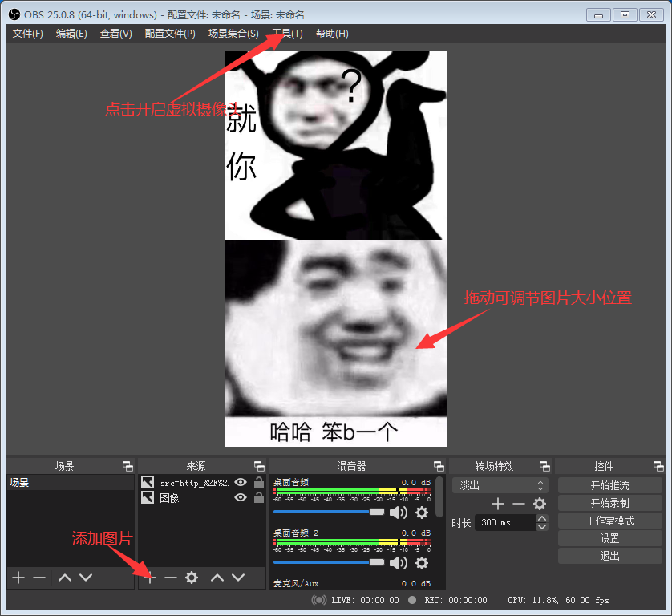This screenshot has width=672, height=616.
Task: Pop out the 混音器 panel via its corner icon
Action: pos(439,465)
